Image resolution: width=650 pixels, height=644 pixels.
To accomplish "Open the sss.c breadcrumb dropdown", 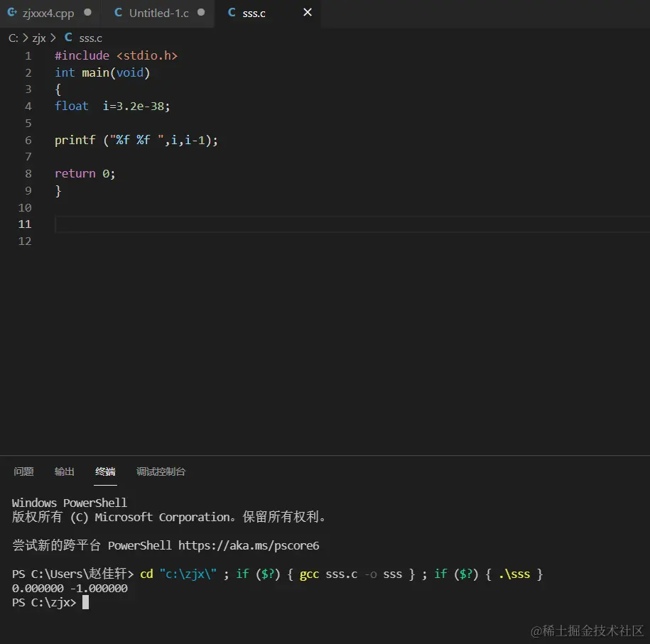I will [x=90, y=38].
